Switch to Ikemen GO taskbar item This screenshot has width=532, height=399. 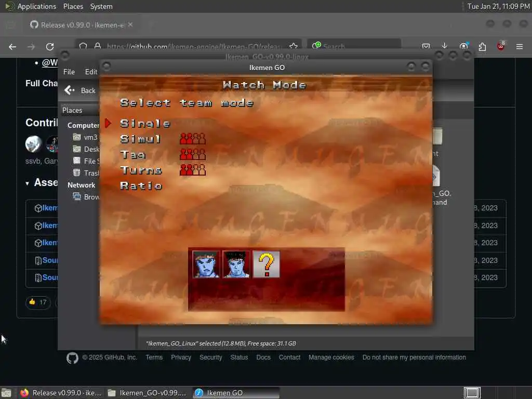(236, 393)
